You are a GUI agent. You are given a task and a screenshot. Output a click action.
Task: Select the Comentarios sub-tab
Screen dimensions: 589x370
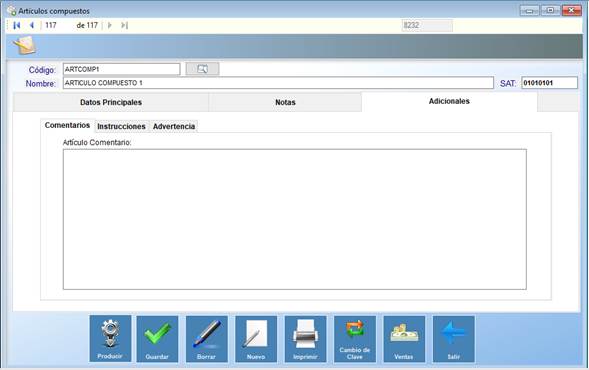click(67, 125)
